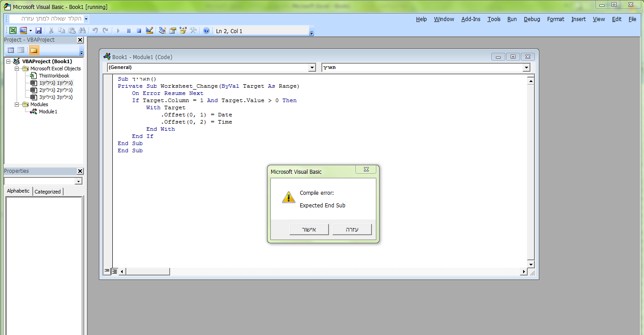Open the Run menu
This screenshot has height=335, width=644.
[512, 19]
